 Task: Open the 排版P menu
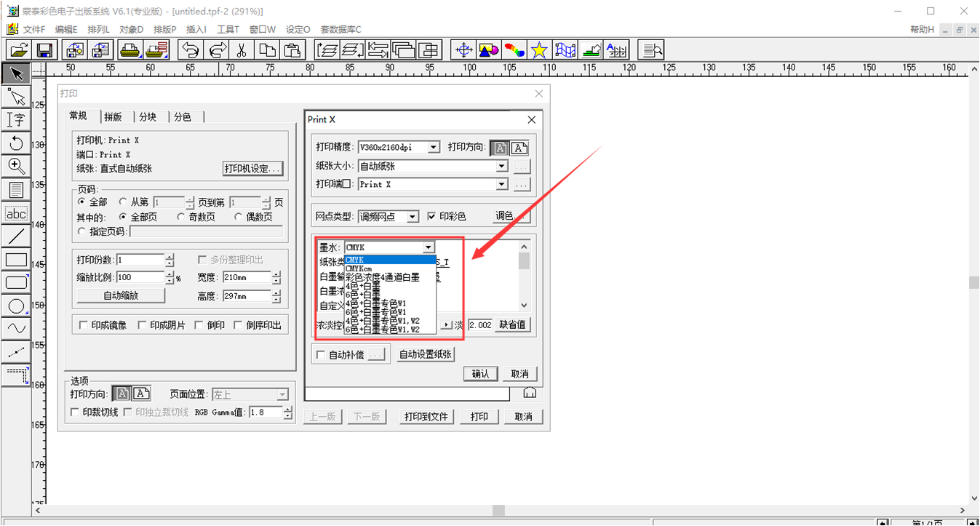164,29
